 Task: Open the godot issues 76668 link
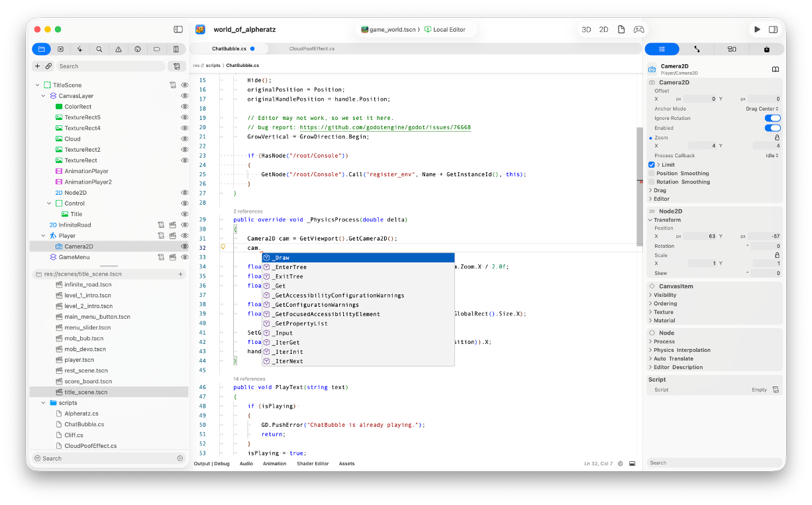click(385, 127)
